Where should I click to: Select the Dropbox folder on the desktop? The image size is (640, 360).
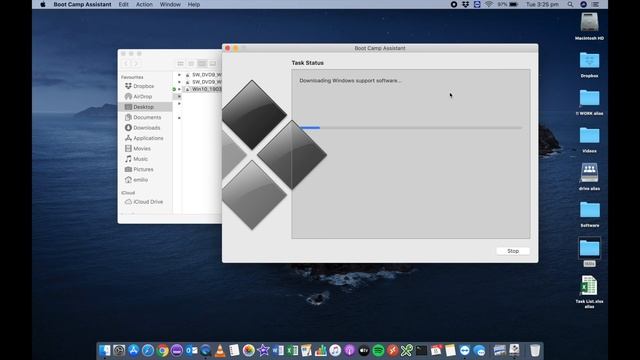(589, 60)
